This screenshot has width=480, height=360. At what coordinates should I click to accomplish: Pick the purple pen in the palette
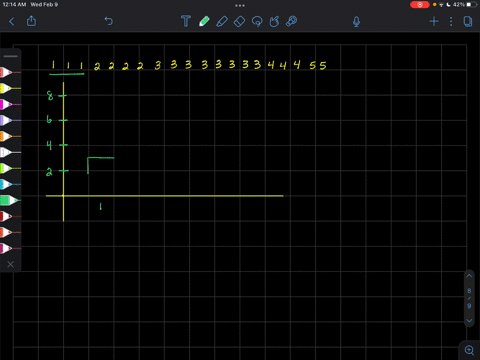[x=10, y=120]
